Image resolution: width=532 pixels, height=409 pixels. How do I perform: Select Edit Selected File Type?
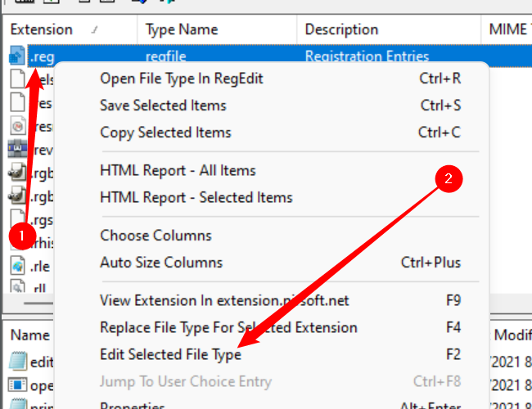point(170,355)
